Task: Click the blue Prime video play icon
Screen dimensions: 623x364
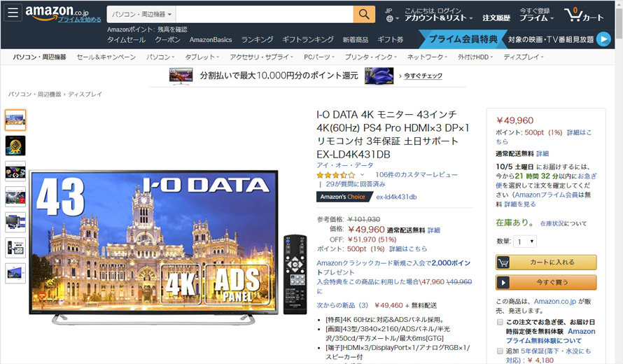Action: click(603, 39)
